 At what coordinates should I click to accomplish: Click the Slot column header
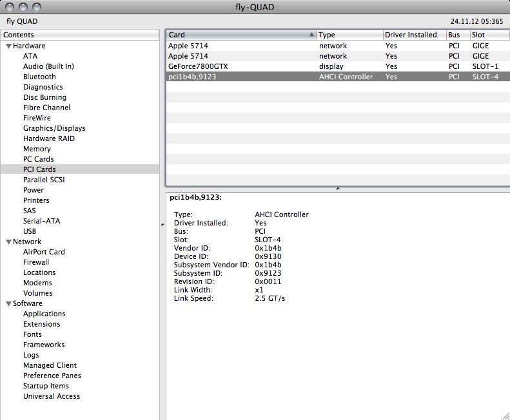point(487,35)
